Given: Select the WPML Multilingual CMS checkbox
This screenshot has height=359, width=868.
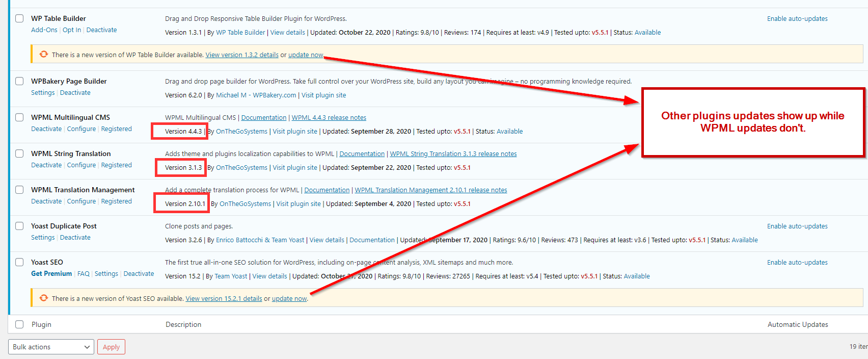Looking at the screenshot, I should point(19,117).
